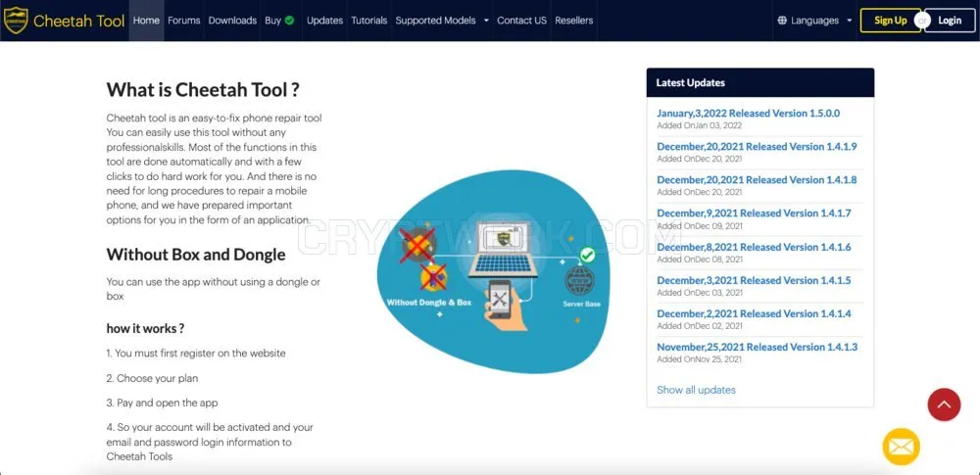
Task: Click the Latest Updates panel header
Action: tap(760, 82)
